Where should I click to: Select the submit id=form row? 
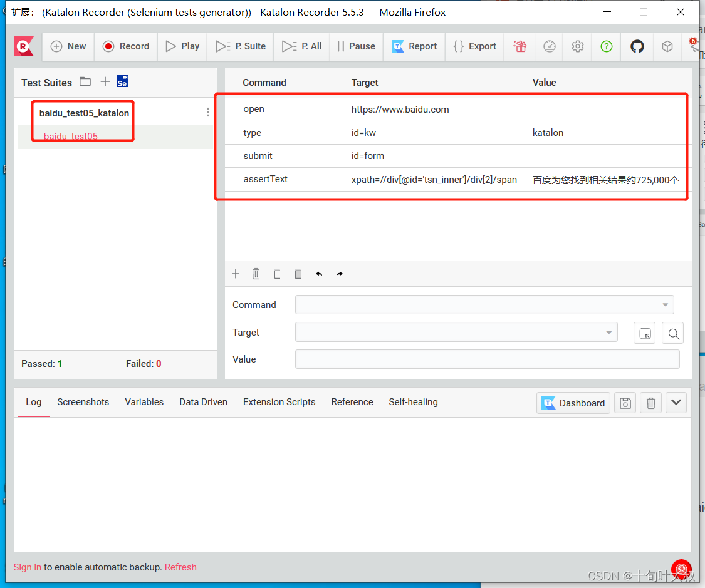pyautogui.click(x=457, y=156)
